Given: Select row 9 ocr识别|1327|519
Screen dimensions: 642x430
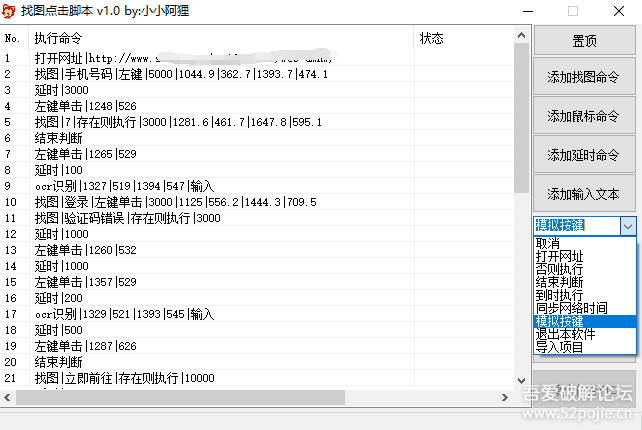Looking at the screenshot, I should coord(257,186).
